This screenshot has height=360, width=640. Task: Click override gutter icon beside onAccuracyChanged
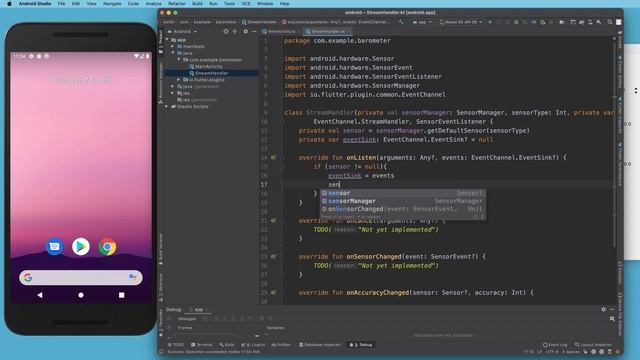[273, 293]
